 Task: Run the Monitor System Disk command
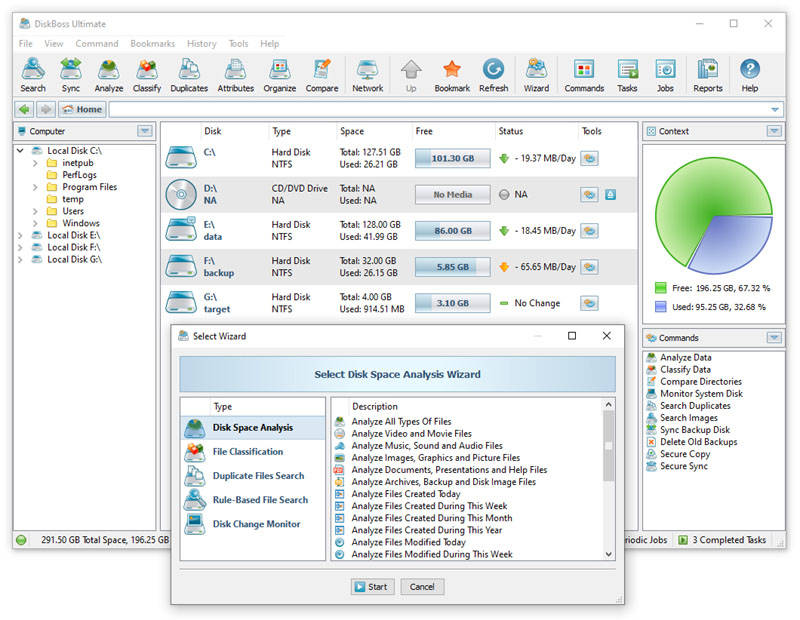point(702,394)
